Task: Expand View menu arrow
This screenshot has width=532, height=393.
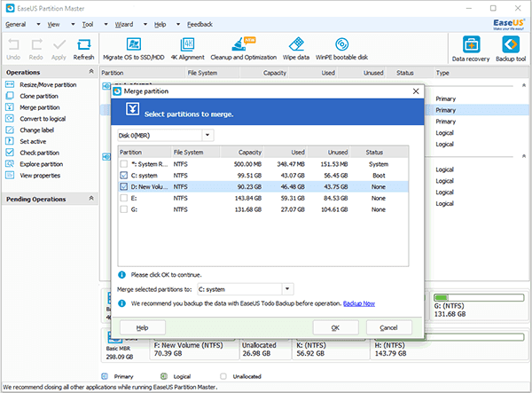Action: [73, 25]
